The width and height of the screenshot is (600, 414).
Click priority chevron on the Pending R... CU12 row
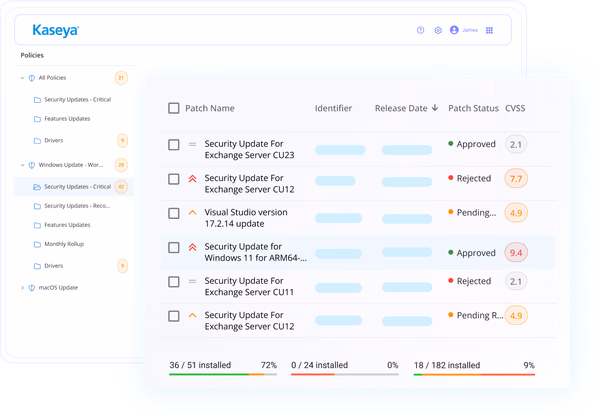pyautogui.click(x=192, y=316)
